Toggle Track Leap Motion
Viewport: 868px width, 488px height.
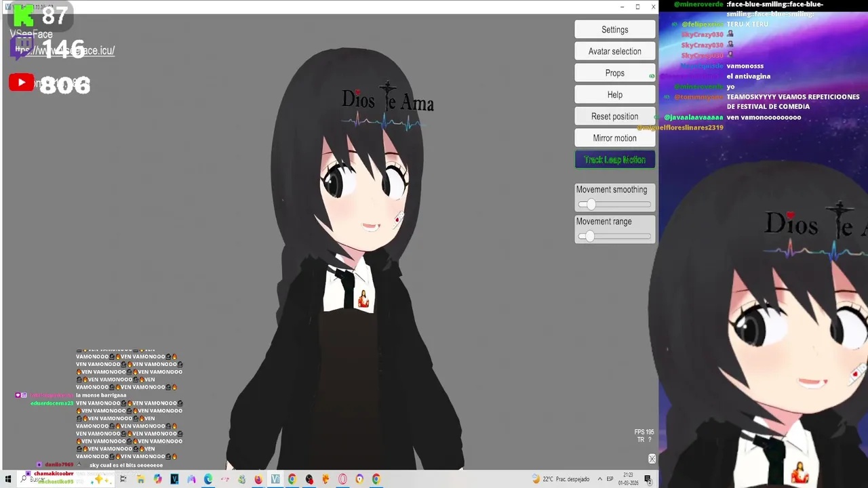pos(614,160)
